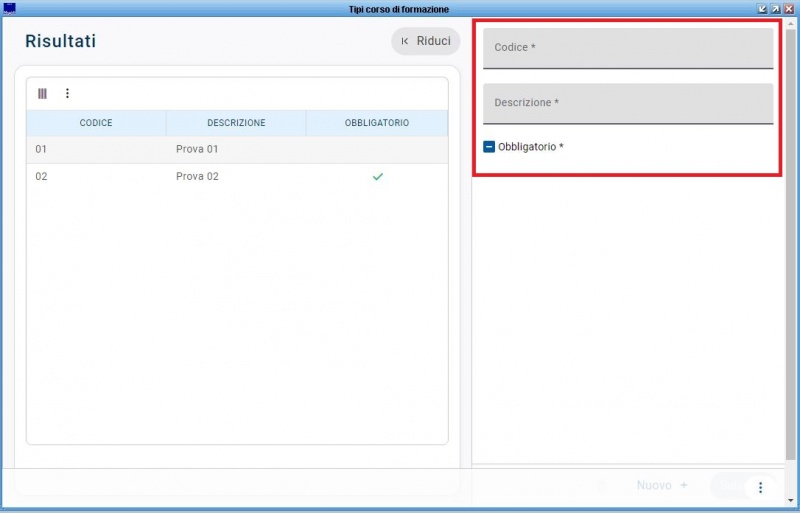Focus the Descrizione input field

[628, 104]
